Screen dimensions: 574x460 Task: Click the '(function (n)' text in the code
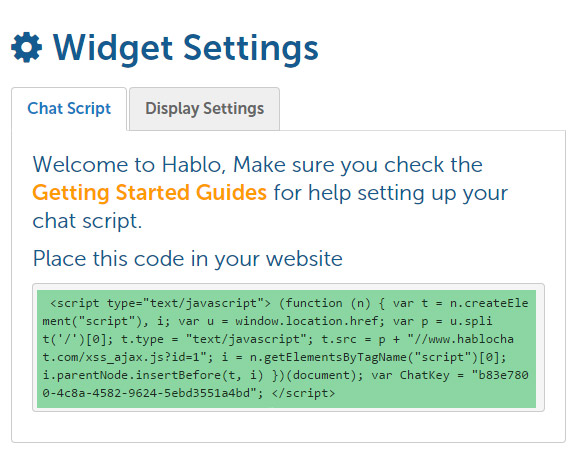click(x=325, y=303)
